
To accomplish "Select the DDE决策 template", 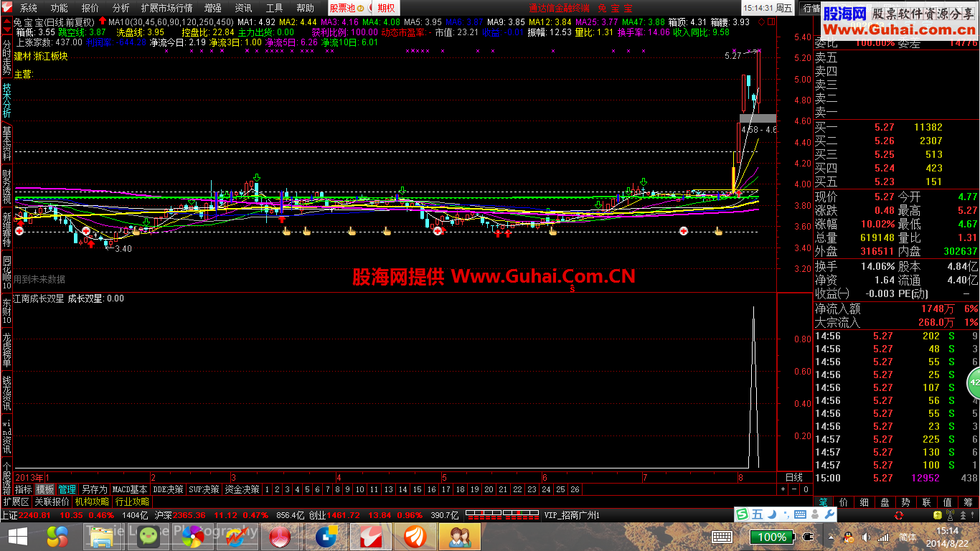I will coord(168,489).
